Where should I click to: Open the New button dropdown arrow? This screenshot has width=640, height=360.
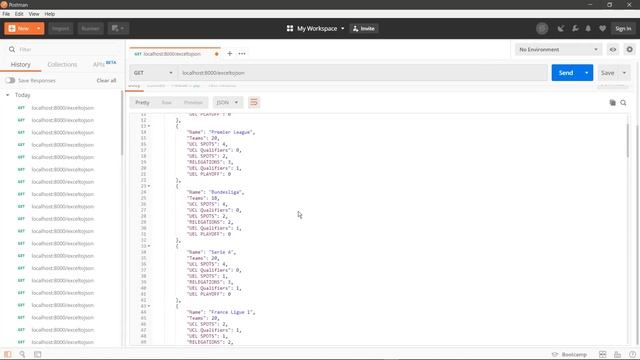[39, 29]
